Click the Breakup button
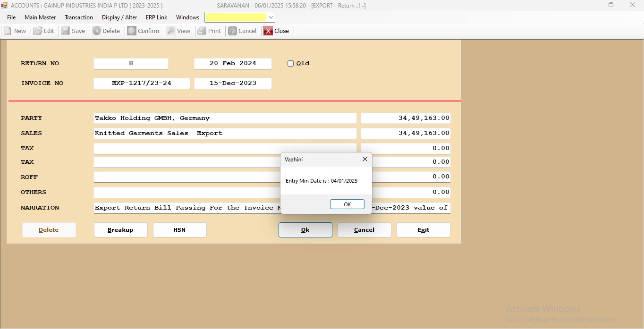The image size is (644, 329). coord(120,230)
